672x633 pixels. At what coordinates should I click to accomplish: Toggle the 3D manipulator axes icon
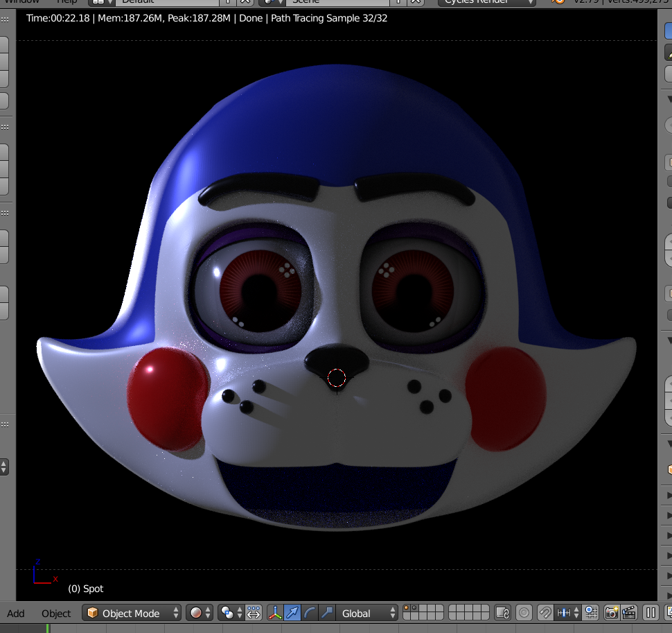(275, 614)
